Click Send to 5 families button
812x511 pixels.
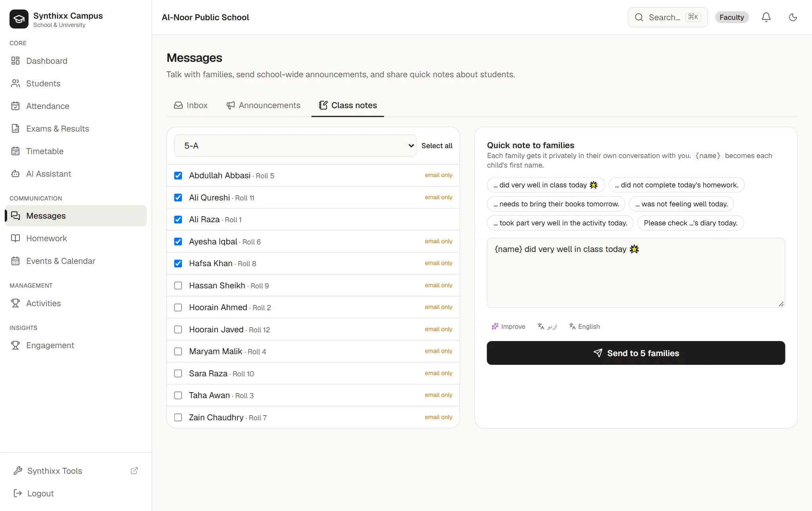pos(636,353)
